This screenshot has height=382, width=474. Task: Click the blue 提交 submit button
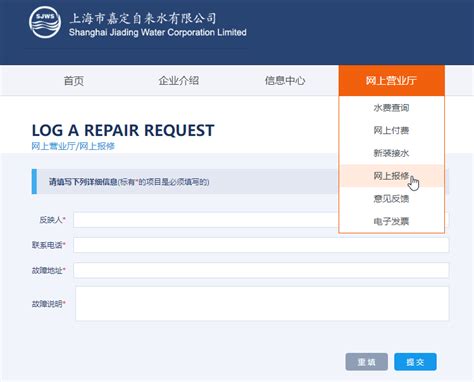(x=415, y=362)
